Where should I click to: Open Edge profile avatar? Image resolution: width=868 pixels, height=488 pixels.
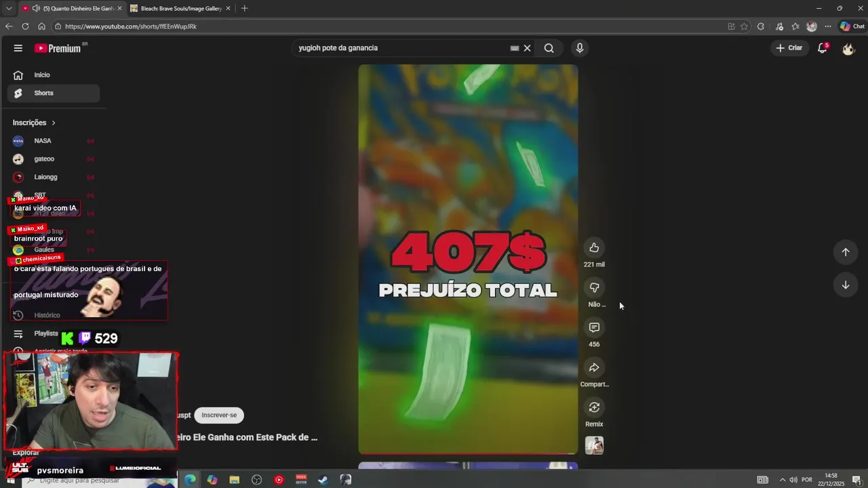point(812,26)
